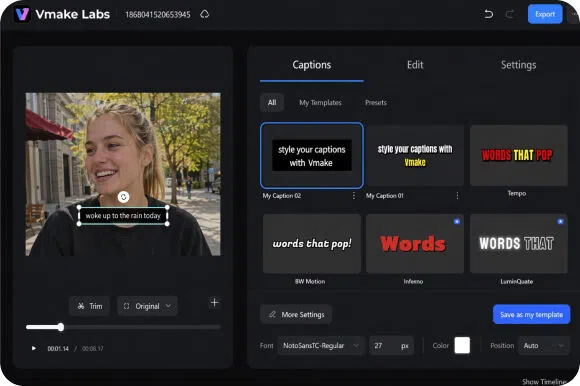Apply the LuminQuate caption style
This screenshot has width=580, height=386.
tap(519, 244)
